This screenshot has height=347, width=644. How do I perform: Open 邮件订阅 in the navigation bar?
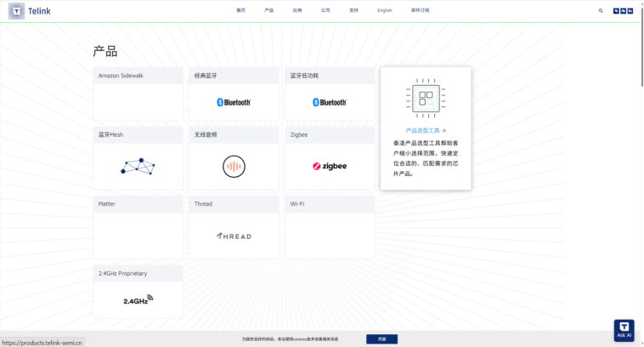pos(421,10)
